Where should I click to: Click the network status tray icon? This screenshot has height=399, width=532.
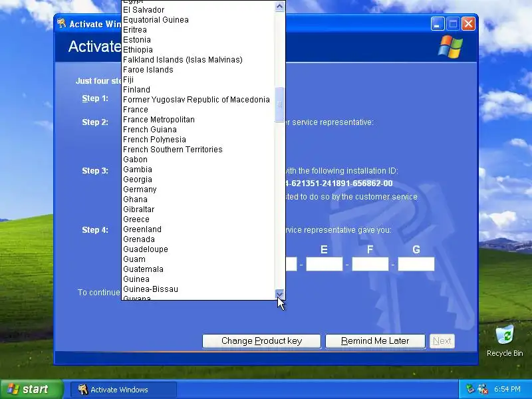pyautogui.click(x=470, y=389)
